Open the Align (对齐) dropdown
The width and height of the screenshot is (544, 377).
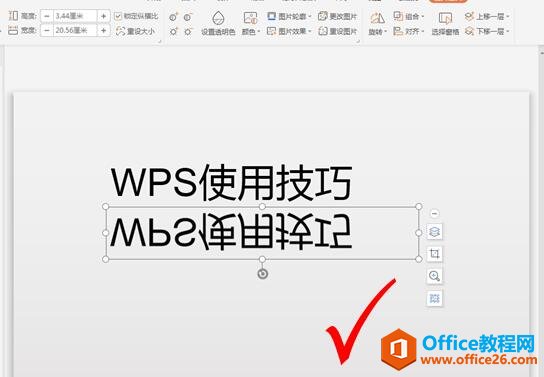click(409, 31)
